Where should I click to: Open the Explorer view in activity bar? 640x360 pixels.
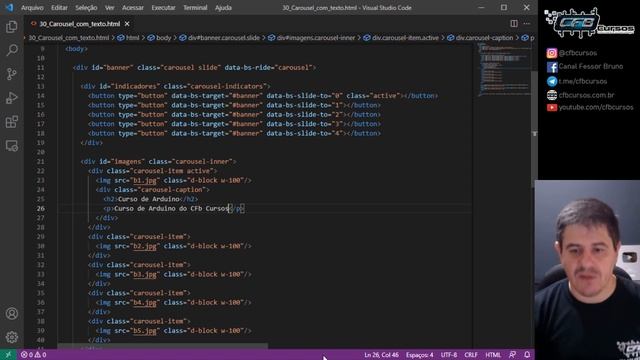tap(12, 27)
